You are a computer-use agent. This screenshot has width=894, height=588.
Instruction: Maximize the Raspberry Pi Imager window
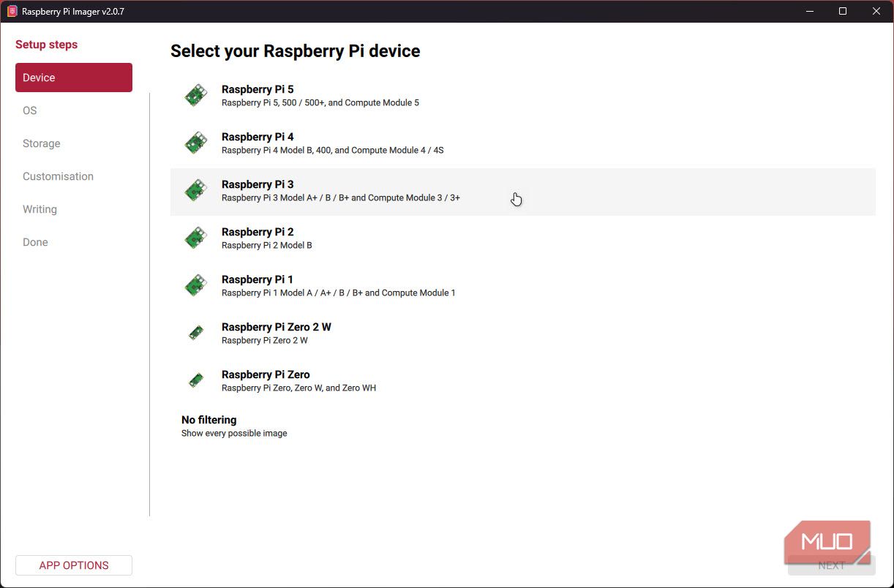point(843,12)
